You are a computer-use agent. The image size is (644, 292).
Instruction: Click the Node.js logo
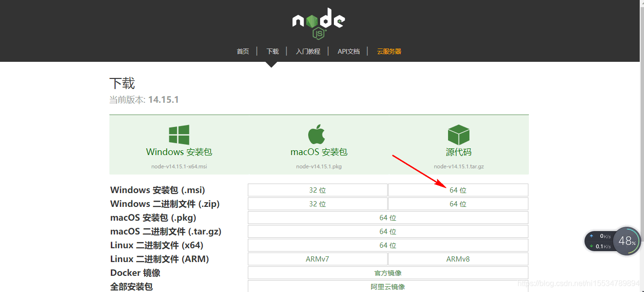pyautogui.click(x=319, y=23)
